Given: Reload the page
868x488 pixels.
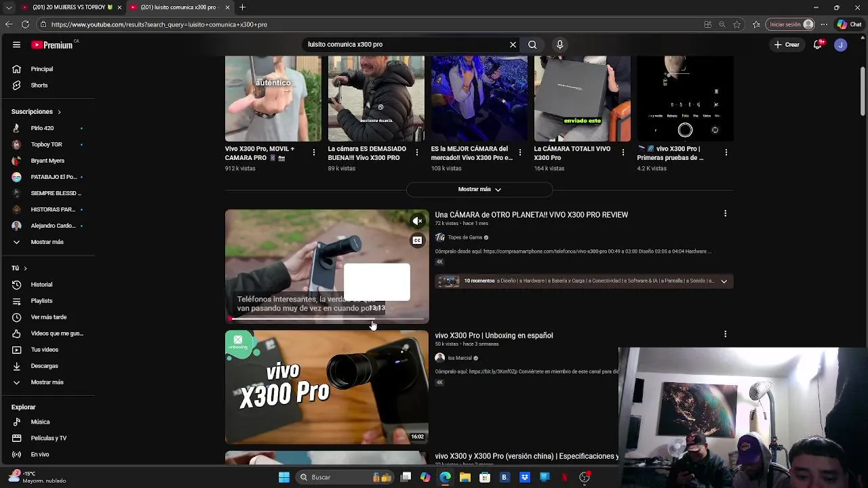Looking at the screenshot, I should coord(25,24).
